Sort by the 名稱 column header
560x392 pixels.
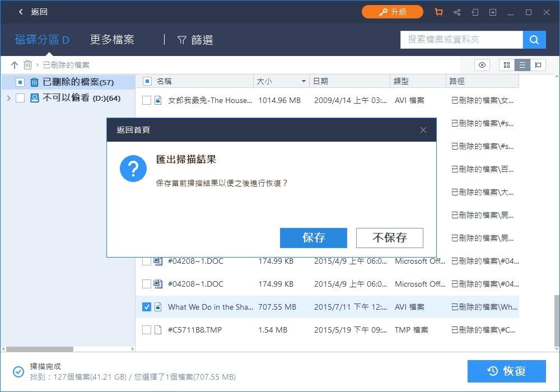click(164, 81)
